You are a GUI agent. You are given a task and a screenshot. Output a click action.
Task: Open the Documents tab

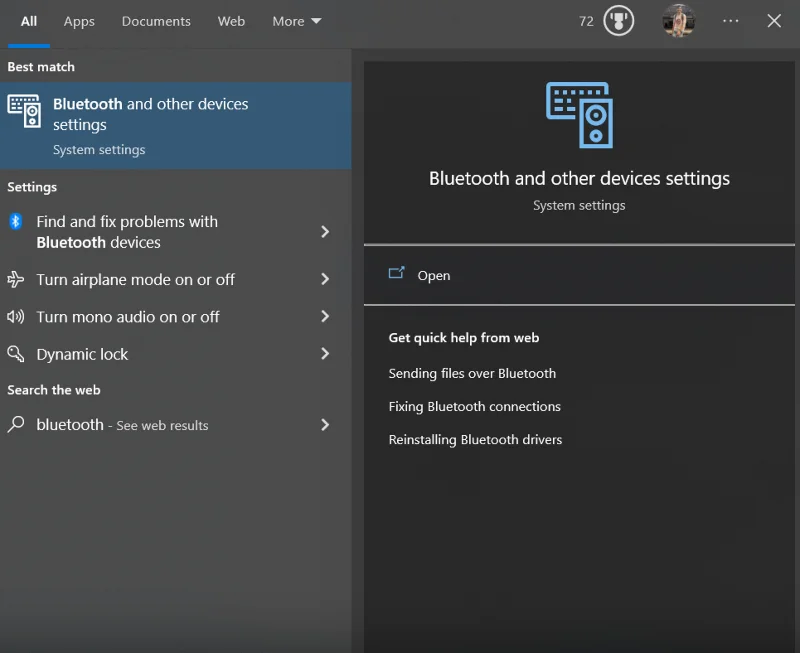(x=156, y=21)
